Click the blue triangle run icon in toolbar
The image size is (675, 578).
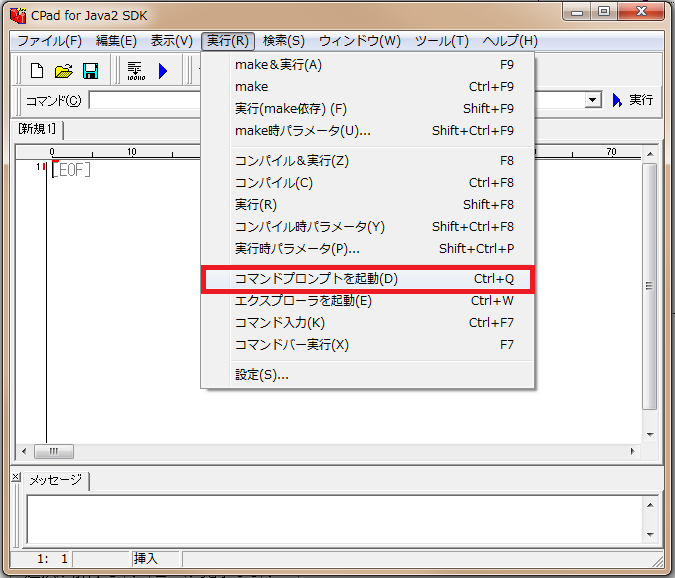tap(163, 71)
